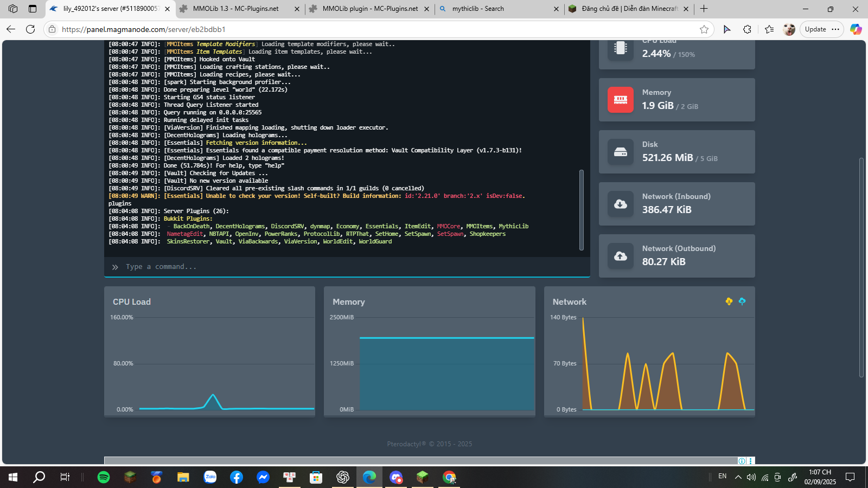Open a new browser tab
The image size is (868, 488).
[x=704, y=9]
